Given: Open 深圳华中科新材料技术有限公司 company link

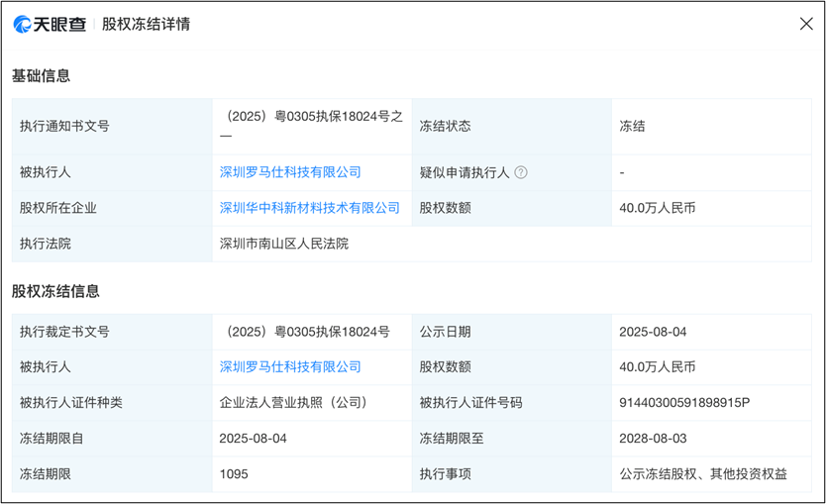Looking at the screenshot, I should (x=310, y=208).
